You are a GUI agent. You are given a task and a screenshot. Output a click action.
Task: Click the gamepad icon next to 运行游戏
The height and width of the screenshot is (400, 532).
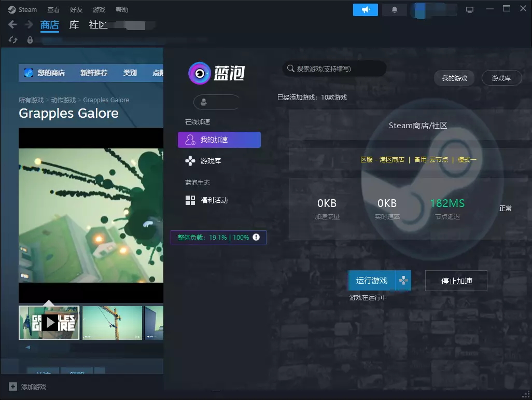(x=403, y=281)
